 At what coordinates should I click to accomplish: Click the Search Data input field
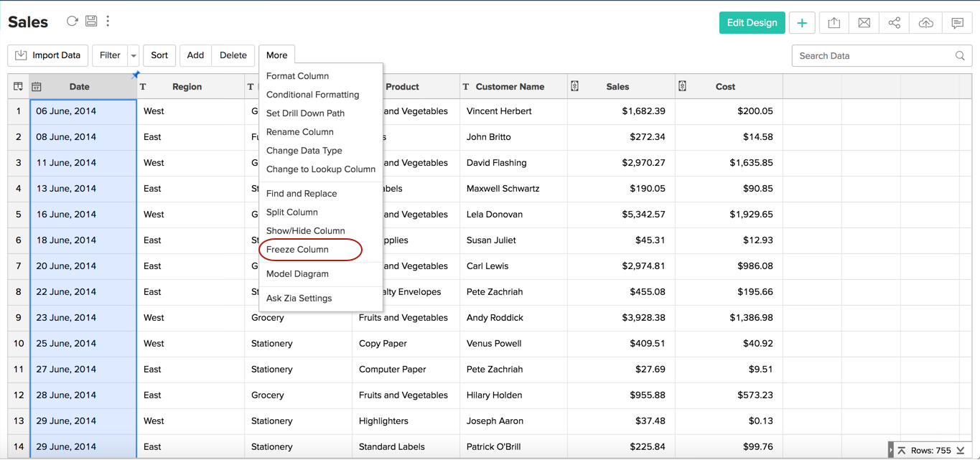[x=873, y=56]
